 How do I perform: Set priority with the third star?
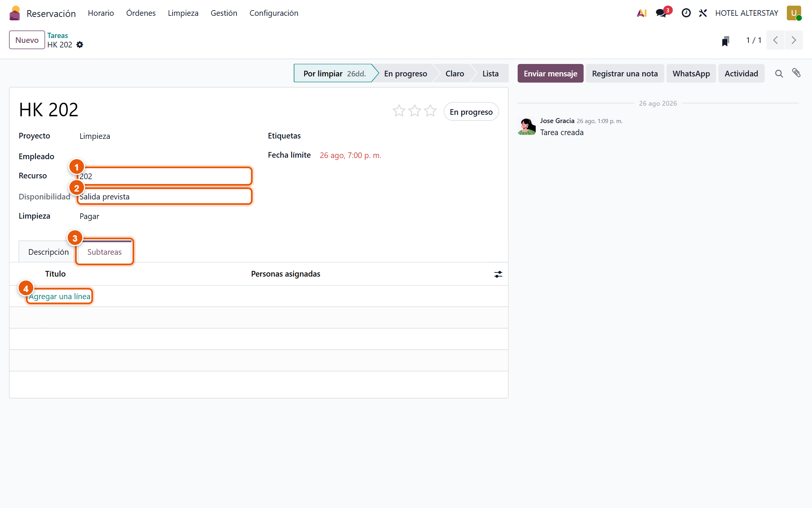[430, 111]
